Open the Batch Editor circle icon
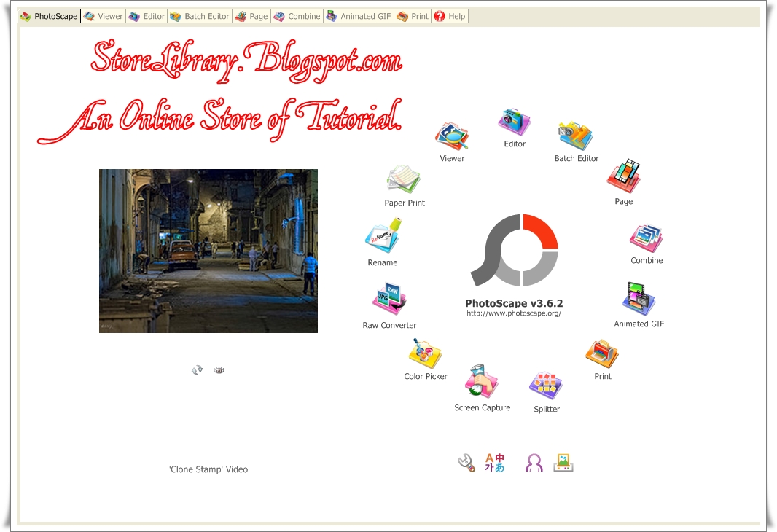This screenshot has height=532, width=777. (576, 136)
